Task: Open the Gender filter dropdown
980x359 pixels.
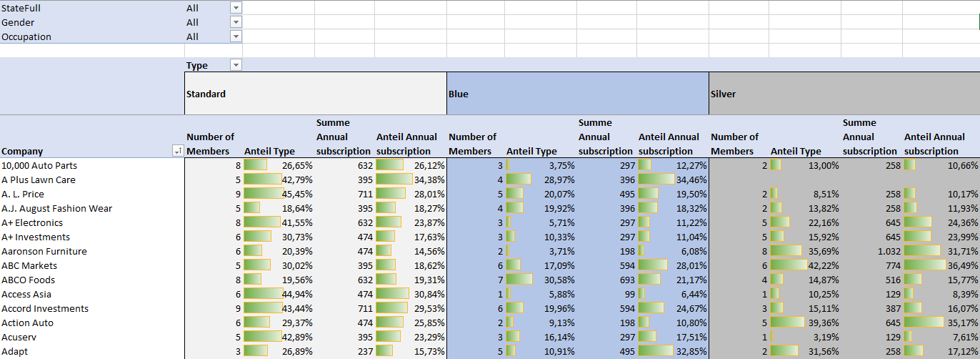Action: [236, 22]
